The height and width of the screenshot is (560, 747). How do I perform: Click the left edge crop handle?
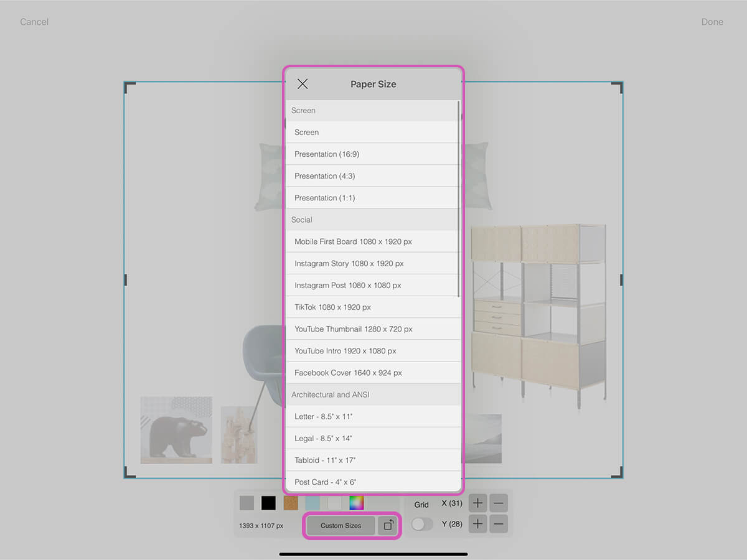(x=125, y=280)
